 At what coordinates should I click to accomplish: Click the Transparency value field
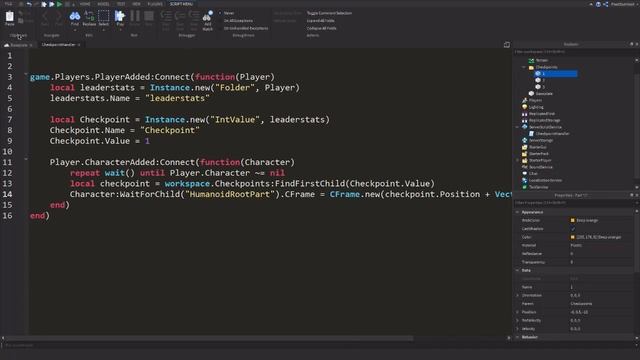[601, 262]
